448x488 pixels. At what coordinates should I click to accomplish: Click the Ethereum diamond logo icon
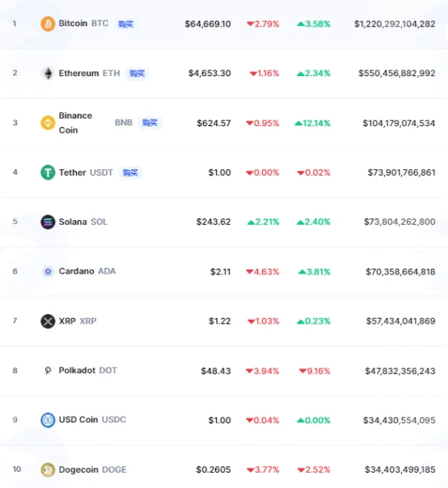pyautogui.click(x=48, y=74)
